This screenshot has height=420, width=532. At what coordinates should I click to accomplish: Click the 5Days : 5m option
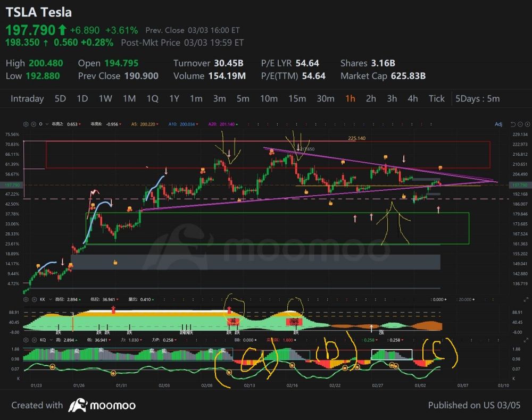[477, 98]
